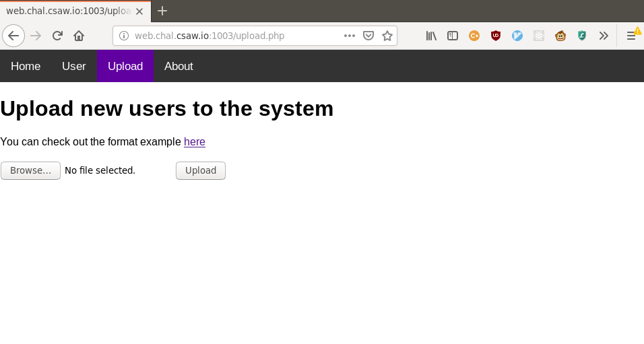Click the orange C+ extension icon
The width and height of the screenshot is (644, 344).
click(x=474, y=36)
